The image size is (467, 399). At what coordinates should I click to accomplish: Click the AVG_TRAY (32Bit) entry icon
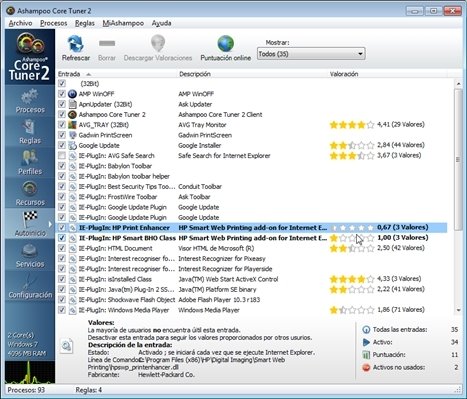(x=72, y=125)
